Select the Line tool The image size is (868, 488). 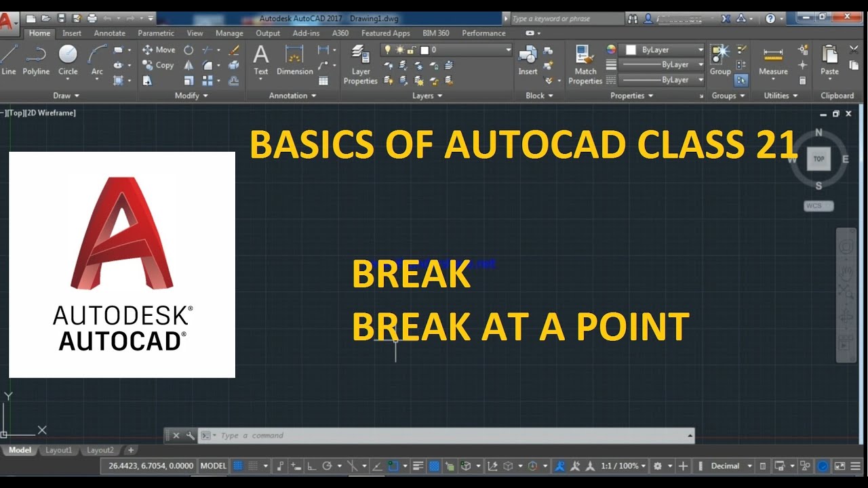point(9,60)
